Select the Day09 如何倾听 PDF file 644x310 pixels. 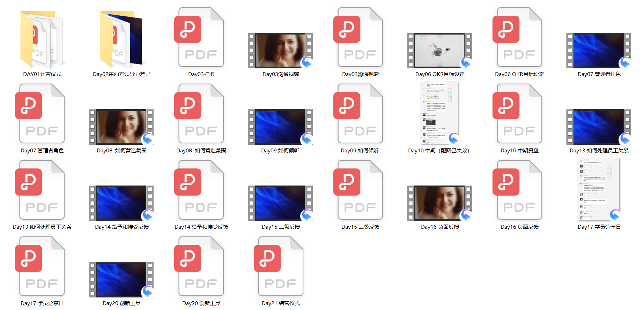pos(360,114)
